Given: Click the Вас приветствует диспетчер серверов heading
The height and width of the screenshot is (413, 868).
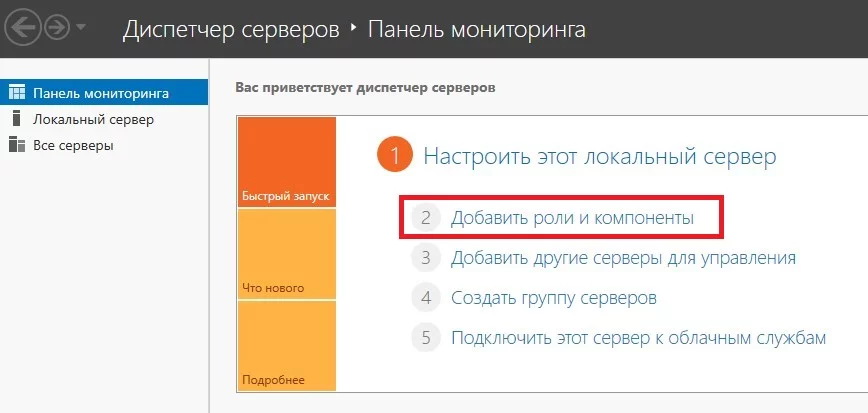Looking at the screenshot, I should click(x=365, y=87).
